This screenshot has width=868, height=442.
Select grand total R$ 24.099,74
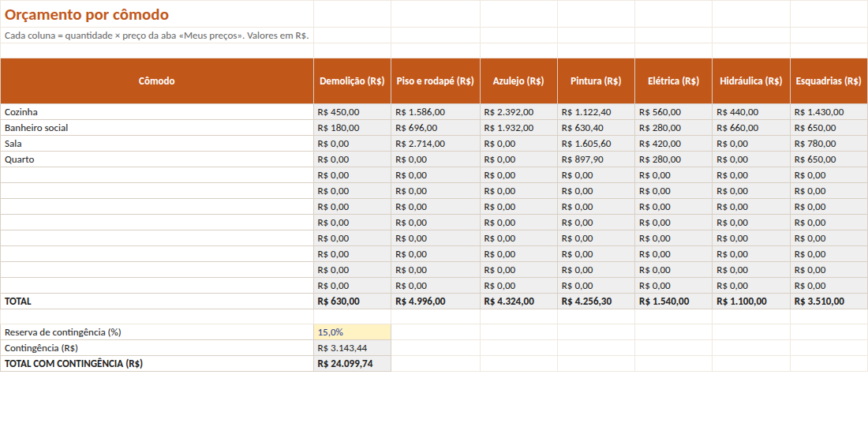[352, 364]
